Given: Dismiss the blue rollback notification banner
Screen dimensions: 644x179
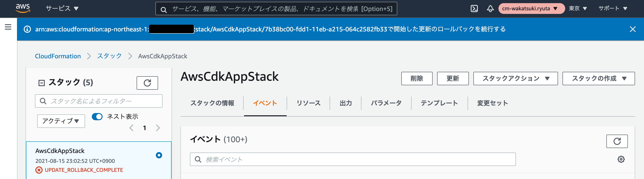Looking at the screenshot, I should click(633, 29).
